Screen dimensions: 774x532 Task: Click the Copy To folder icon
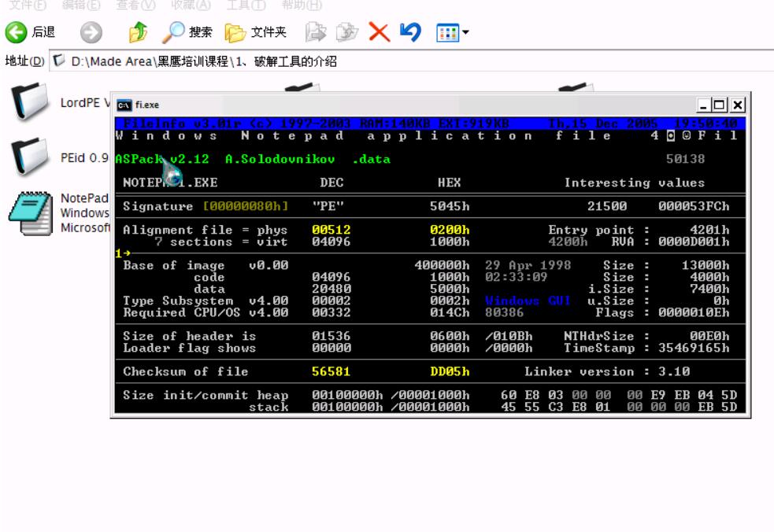click(346, 32)
